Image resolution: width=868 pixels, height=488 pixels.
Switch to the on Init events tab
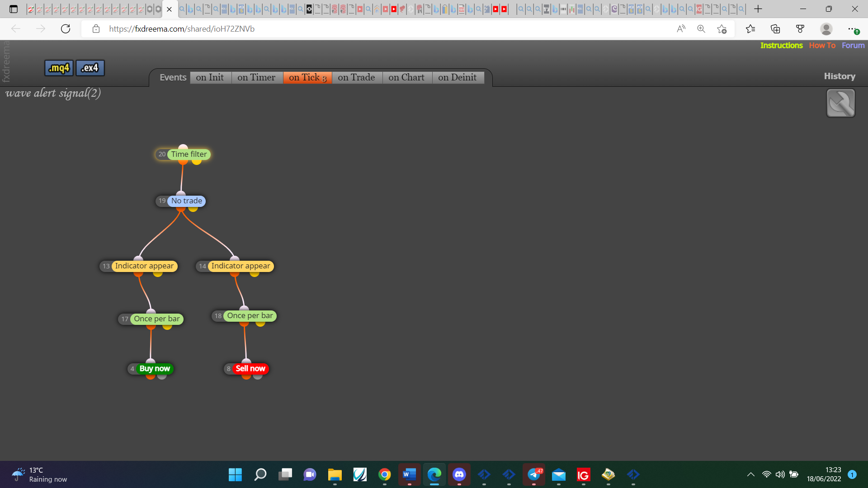[210, 77]
